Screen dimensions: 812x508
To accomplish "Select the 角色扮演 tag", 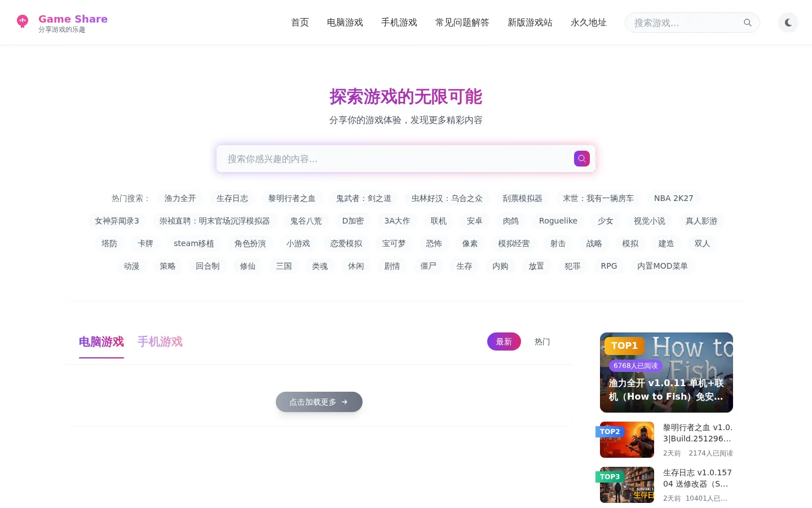I will point(250,243).
